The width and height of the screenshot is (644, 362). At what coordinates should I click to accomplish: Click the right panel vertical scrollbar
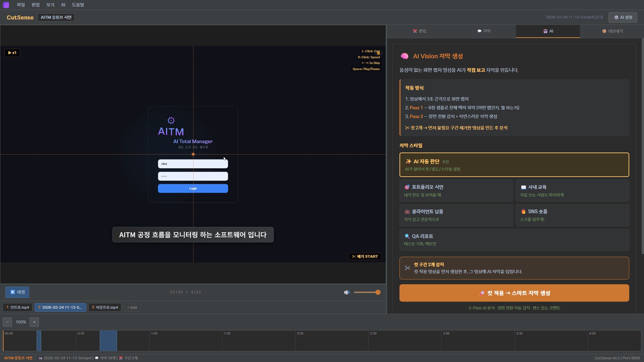pos(642,146)
